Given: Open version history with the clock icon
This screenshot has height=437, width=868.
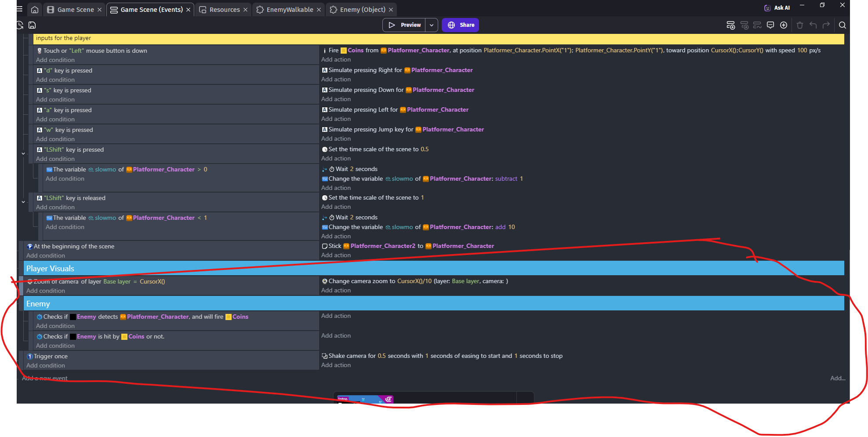Looking at the screenshot, I should 19,25.
